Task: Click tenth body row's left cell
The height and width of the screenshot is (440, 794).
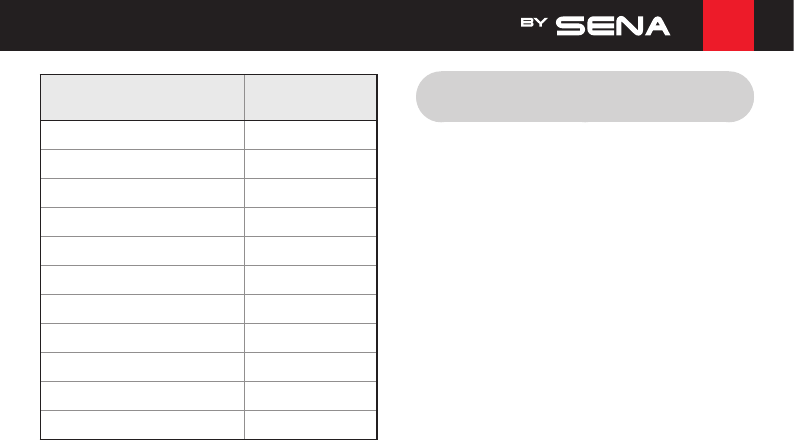Action: [142, 396]
